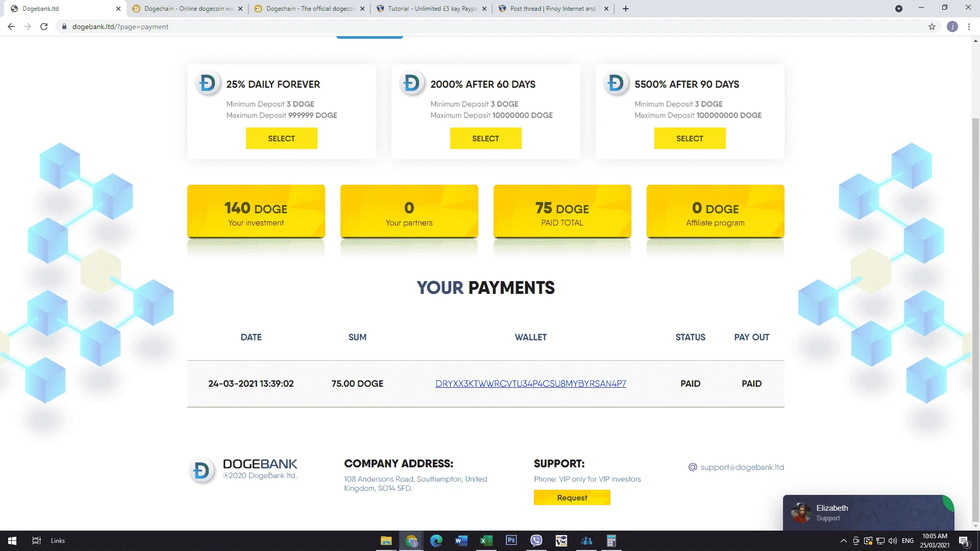Click the Affiliate program card

(716, 211)
